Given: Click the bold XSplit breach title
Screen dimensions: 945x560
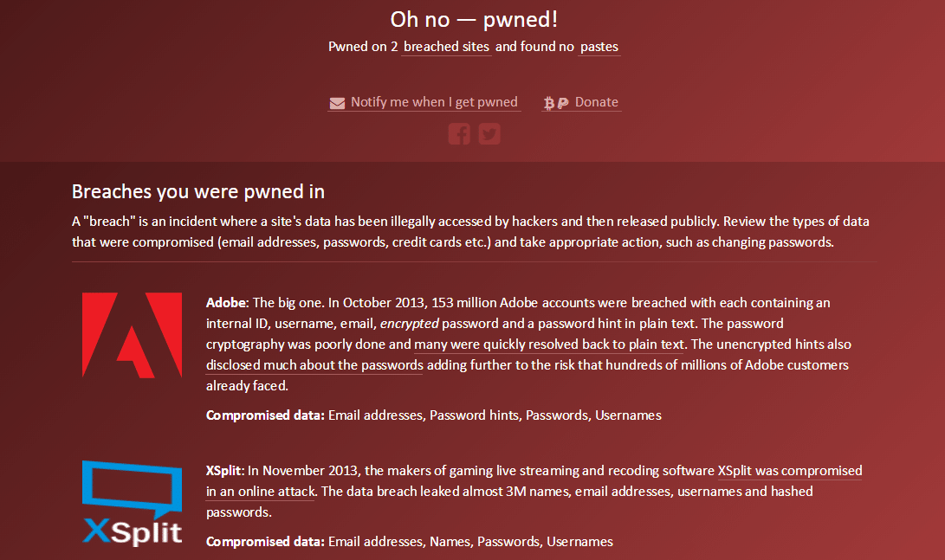Looking at the screenshot, I should click(225, 471).
